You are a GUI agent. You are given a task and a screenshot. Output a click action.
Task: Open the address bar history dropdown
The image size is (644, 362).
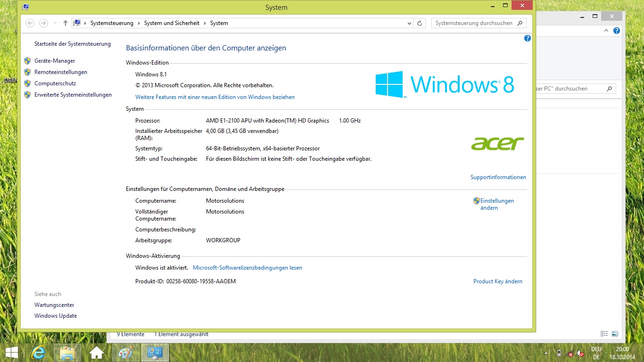pyautogui.click(x=409, y=23)
